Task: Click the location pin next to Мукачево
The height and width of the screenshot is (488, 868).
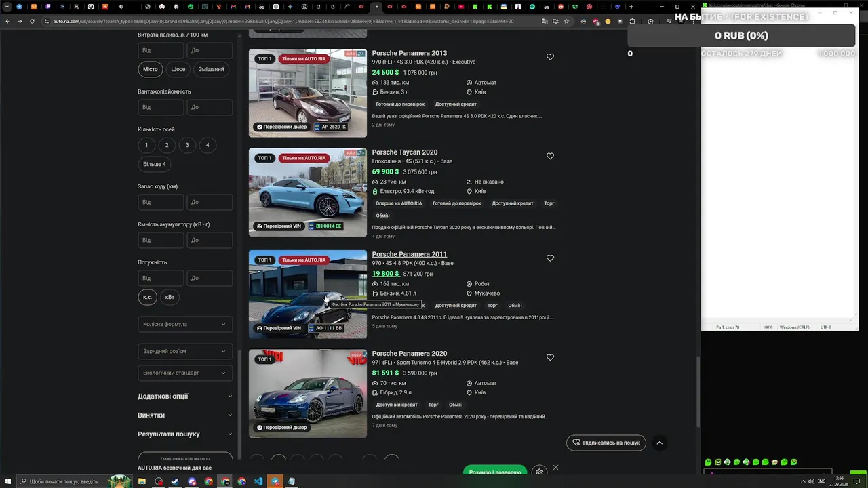Action: click(x=469, y=293)
